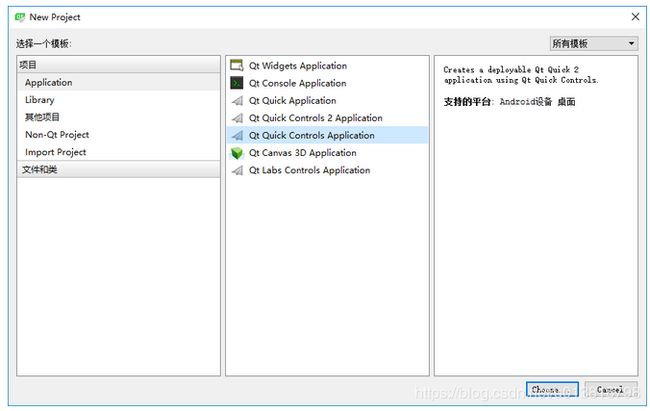Choose the Qt Quick Application template

(327, 100)
